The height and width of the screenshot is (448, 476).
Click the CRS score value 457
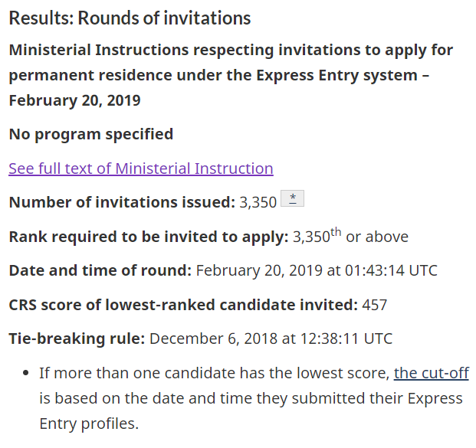(375, 305)
